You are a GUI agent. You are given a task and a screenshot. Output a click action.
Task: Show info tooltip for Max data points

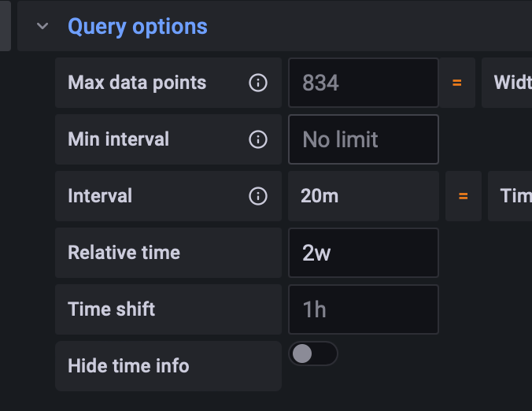[257, 83]
